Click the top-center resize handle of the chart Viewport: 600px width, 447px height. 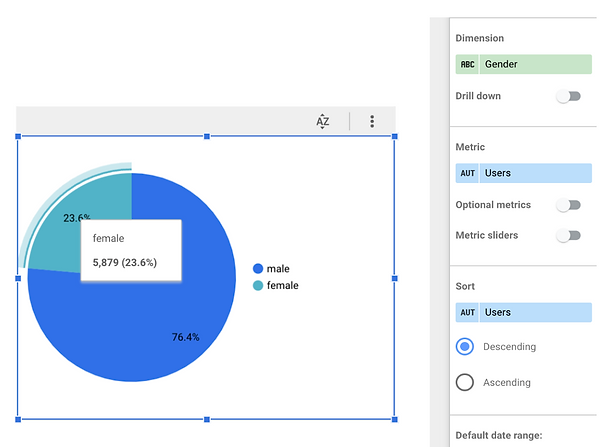pyautogui.click(x=206, y=137)
